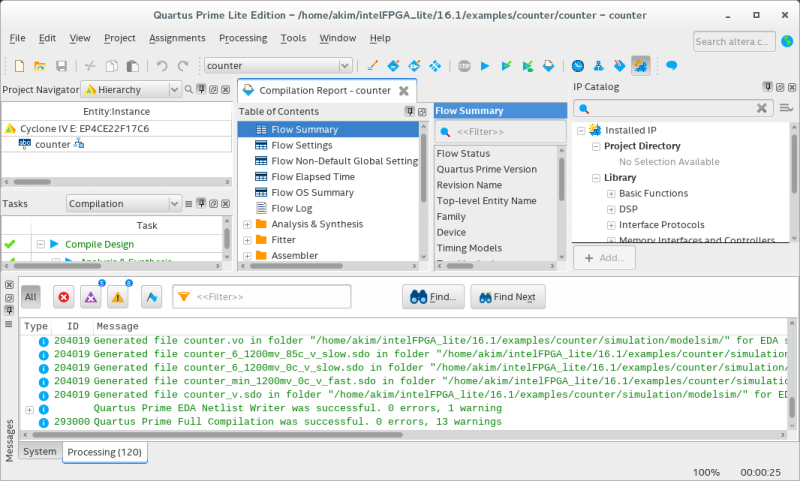Click the Copy icon in toolbar
The height and width of the screenshot is (481, 800).
[x=111, y=66]
